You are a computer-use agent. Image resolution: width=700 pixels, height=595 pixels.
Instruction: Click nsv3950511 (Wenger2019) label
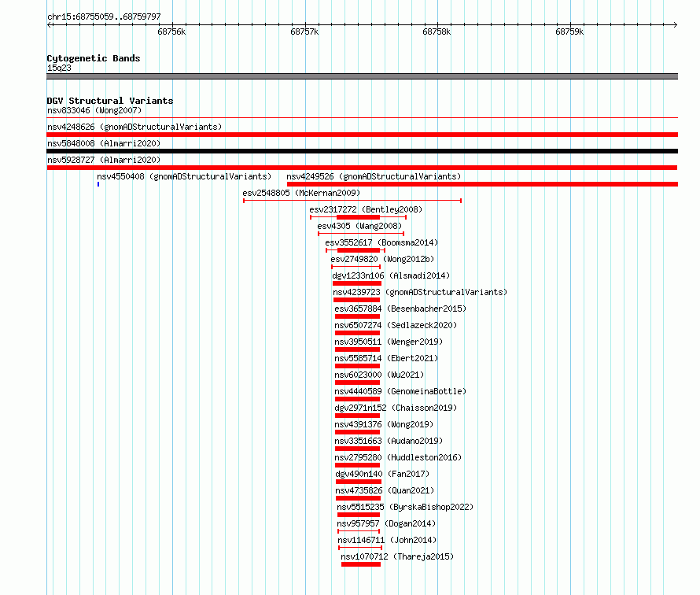click(x=389, y=342)
